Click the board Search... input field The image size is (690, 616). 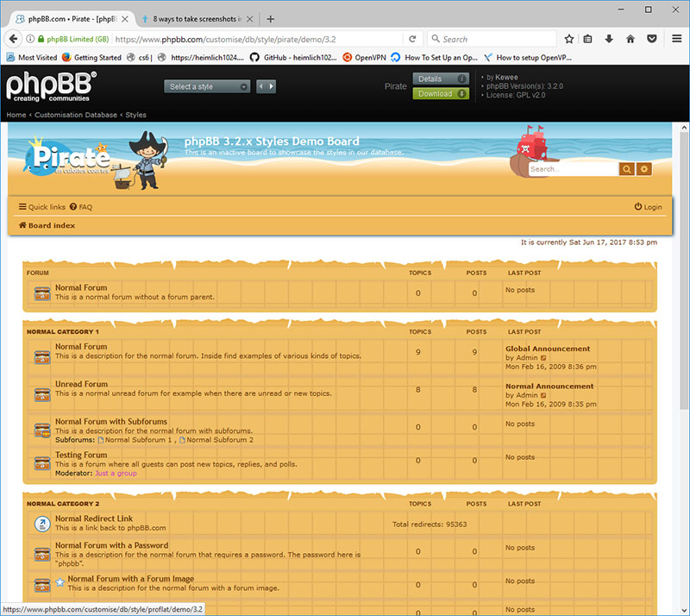click(x=574, y=169)
